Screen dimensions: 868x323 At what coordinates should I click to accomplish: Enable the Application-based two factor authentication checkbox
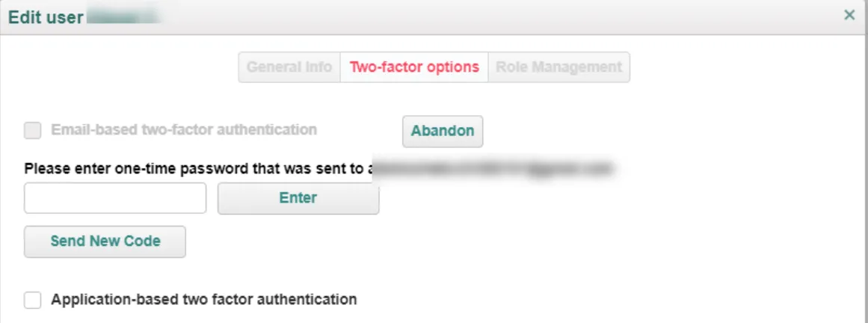[x=33, y=301]
